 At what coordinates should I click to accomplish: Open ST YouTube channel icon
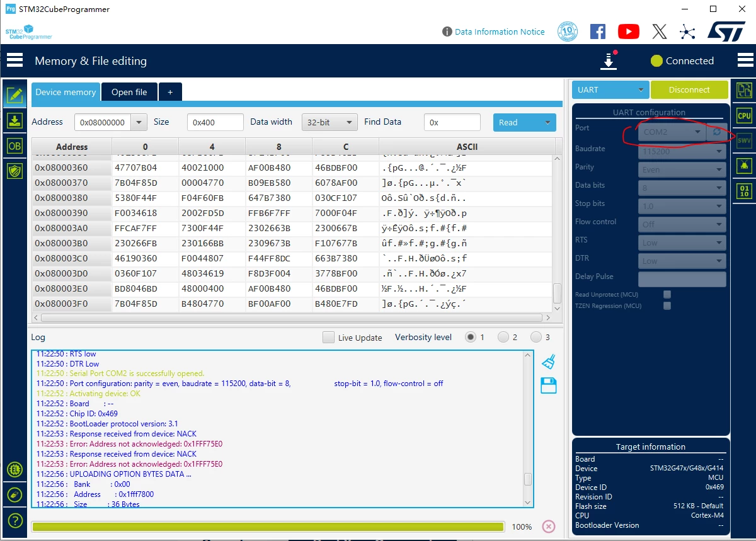click(x=629, y=31)
